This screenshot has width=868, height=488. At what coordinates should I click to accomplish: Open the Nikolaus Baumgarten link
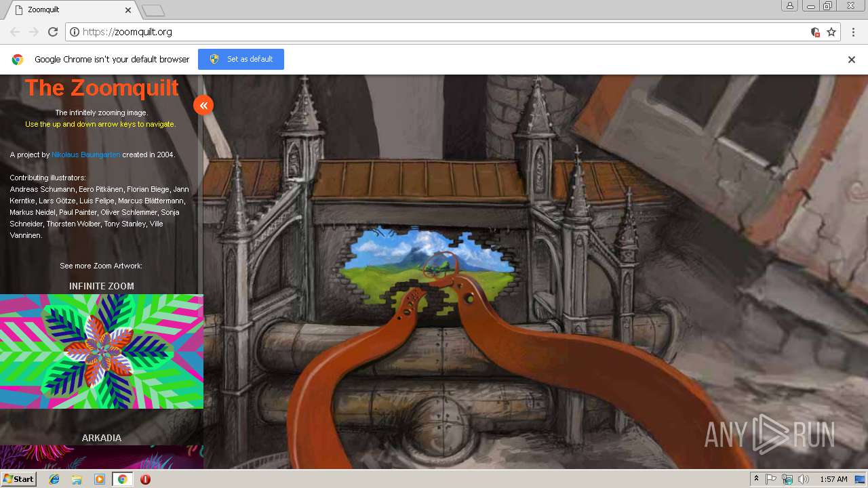[86, 155]
